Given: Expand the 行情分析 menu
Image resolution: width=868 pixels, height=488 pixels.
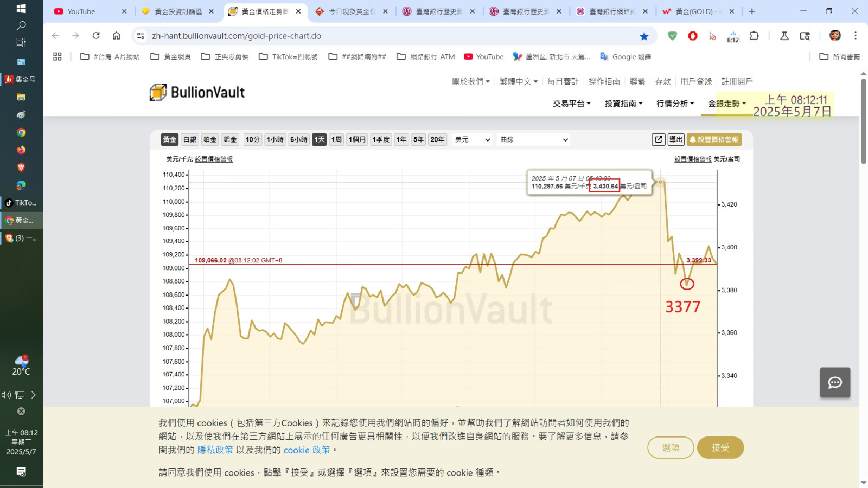Looking at the screenshot, I should point(675,104).
